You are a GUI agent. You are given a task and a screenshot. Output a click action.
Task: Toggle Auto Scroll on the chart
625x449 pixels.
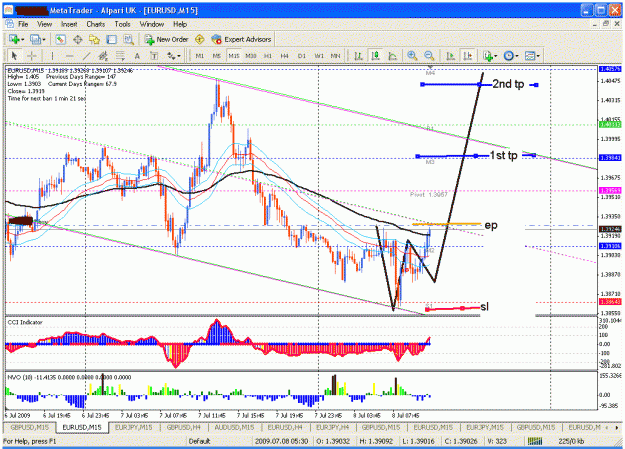pos(451,56)
